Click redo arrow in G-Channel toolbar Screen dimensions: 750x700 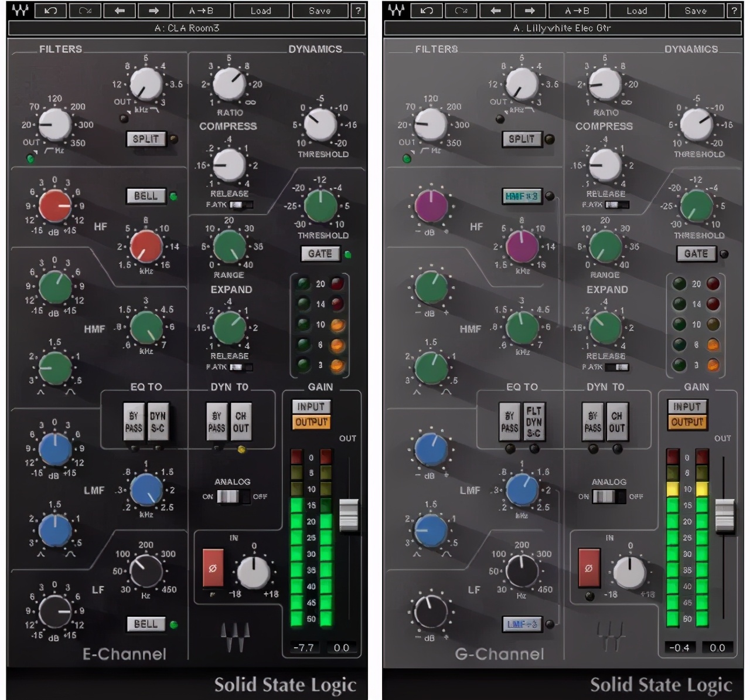click(x=461, y=11)
